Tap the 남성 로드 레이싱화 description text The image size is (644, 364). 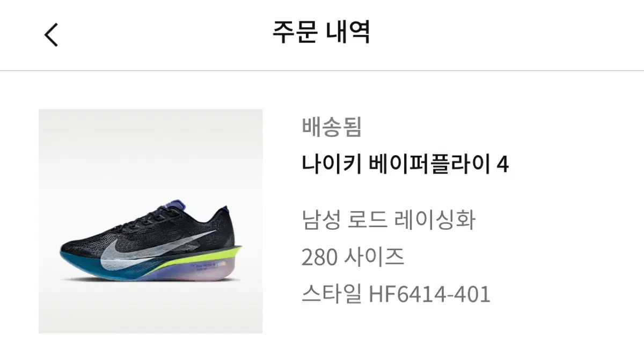[389, 220]
